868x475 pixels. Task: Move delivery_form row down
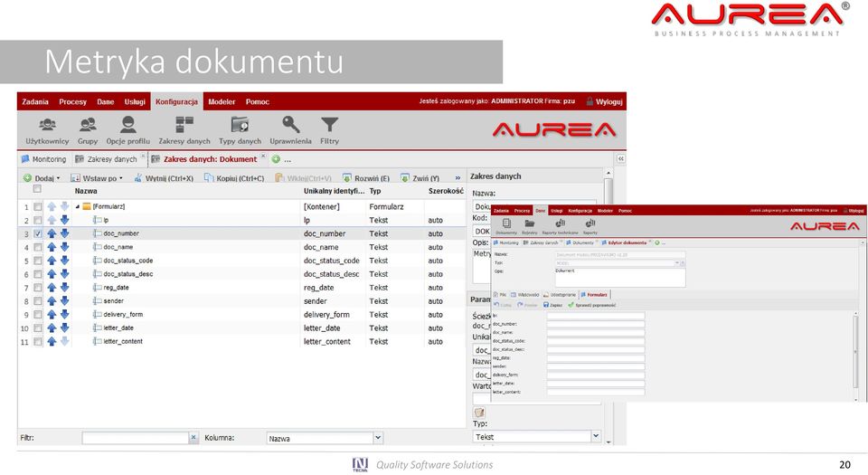pos(64,315)
